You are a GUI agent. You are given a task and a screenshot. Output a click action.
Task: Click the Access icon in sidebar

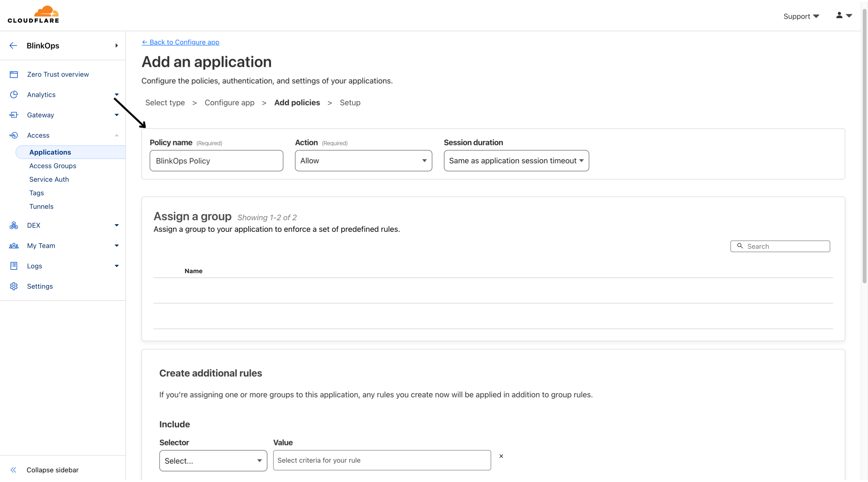(x=14, y=135)
